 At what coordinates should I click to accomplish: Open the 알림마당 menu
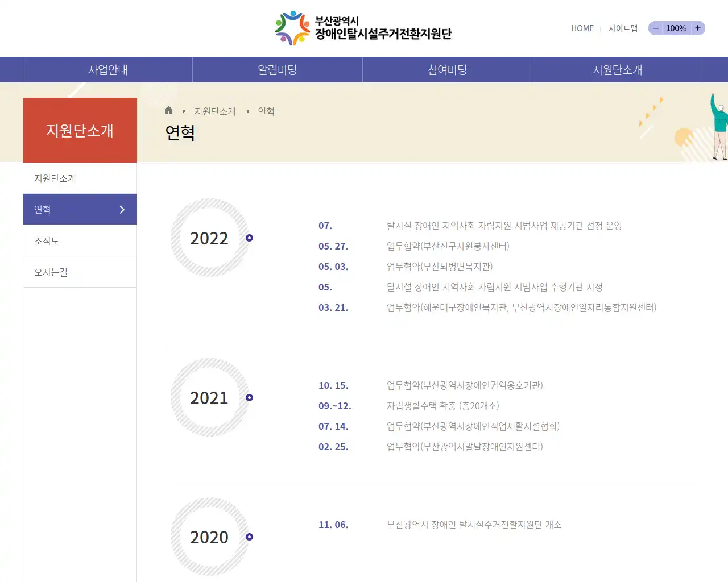coord(278,69)
